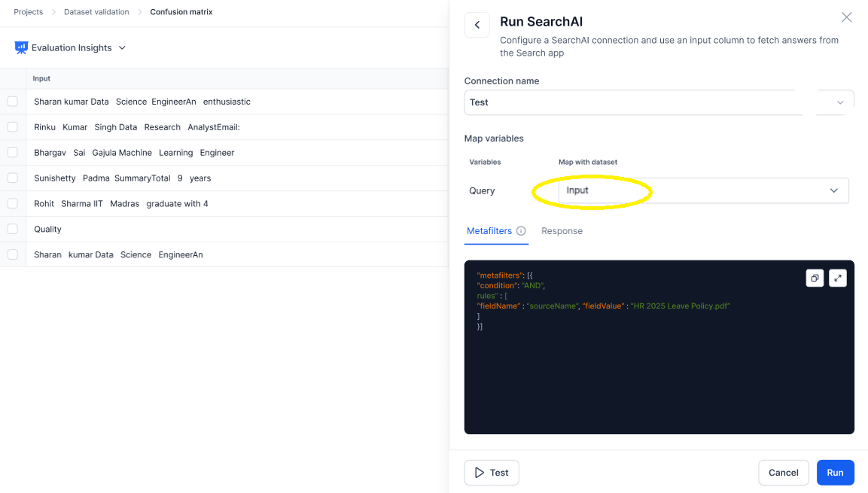Copy the metafilters code snippet

click(x=815, y=278)
